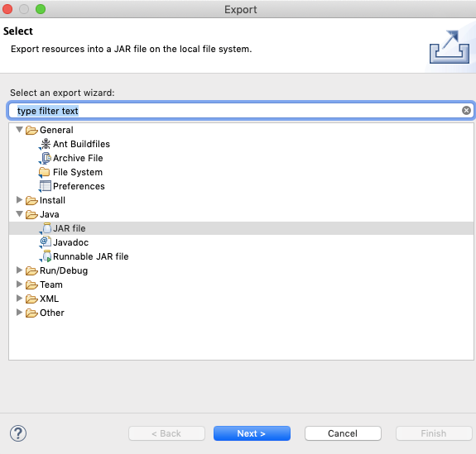476x454 pixels.
Task: Select the Ant Buildfiles icon
Action: tap(46, 144)
